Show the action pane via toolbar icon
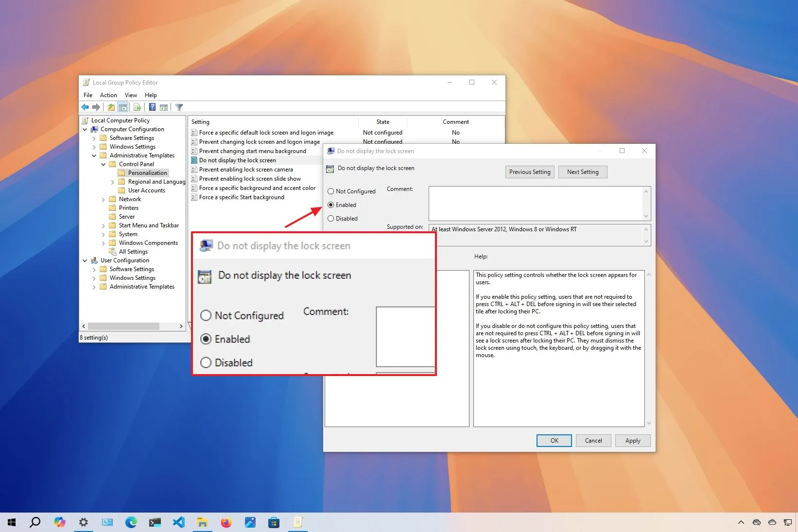 (x=164, y=107)
